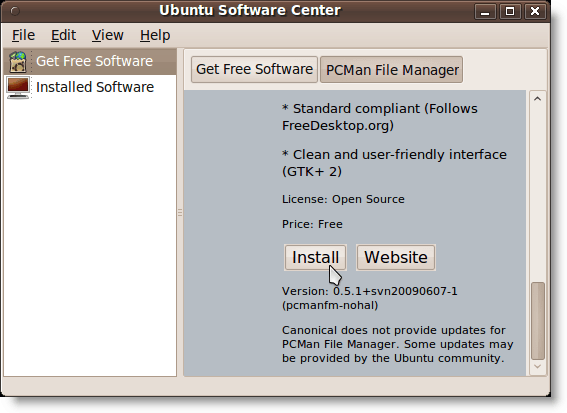The height and width of the screenshot is (413, 567).
Task: Install PCMan File Manager
Action: [315, 257]
